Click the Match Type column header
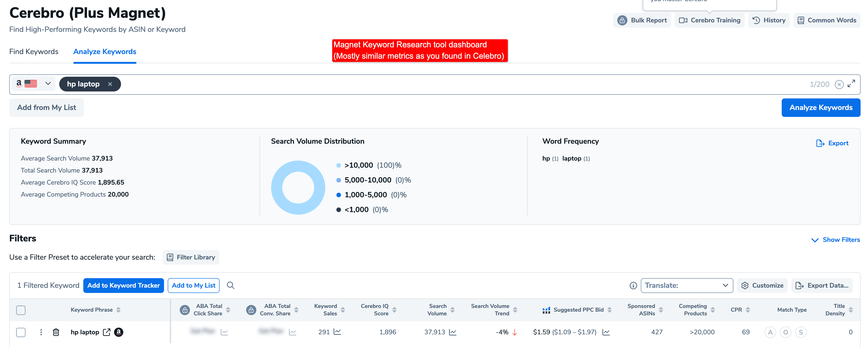This screenshot has height=347, width=868. (792, 310)
